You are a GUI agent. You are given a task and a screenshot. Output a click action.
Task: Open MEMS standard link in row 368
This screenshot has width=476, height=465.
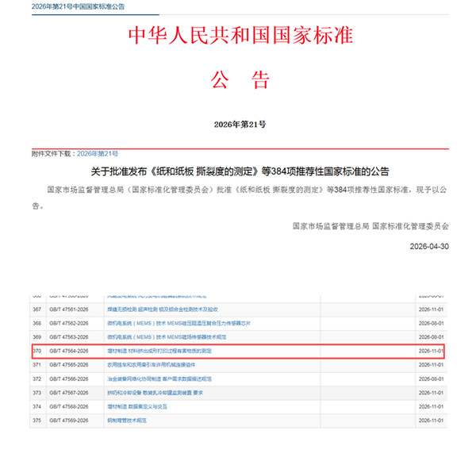click(178, 323)
